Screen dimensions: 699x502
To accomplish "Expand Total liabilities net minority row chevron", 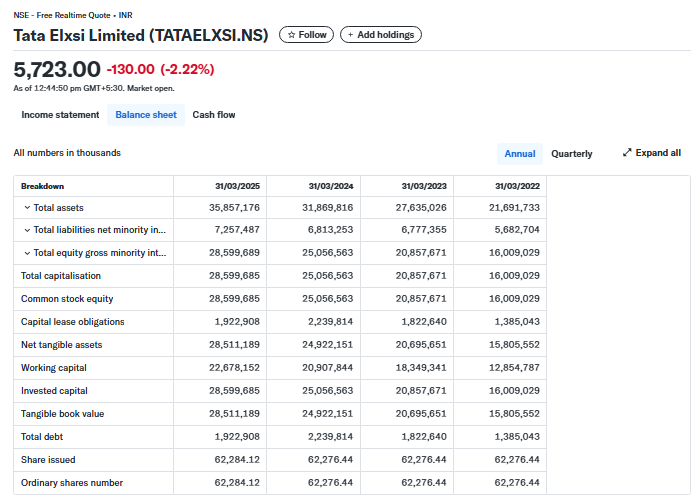I will pos(27,230).
